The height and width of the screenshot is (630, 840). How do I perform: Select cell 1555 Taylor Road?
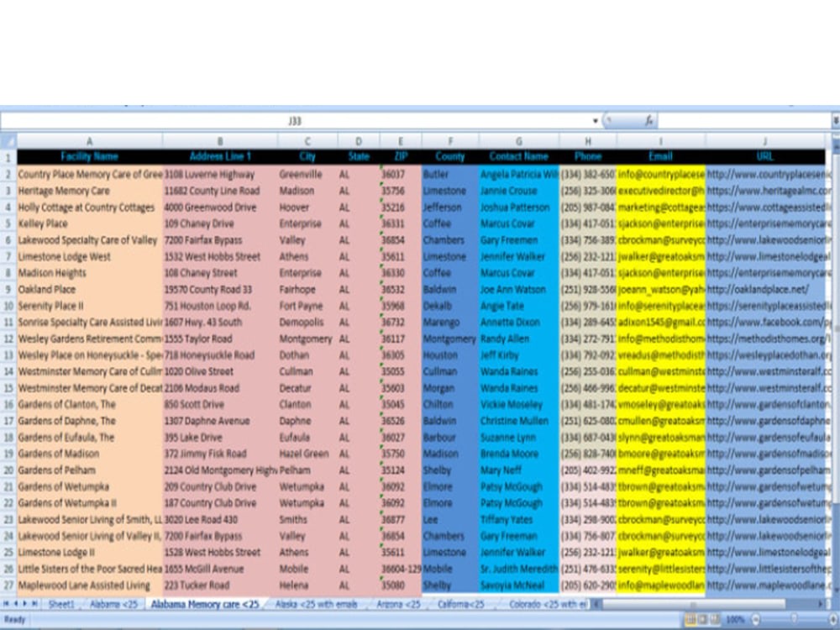219,339
